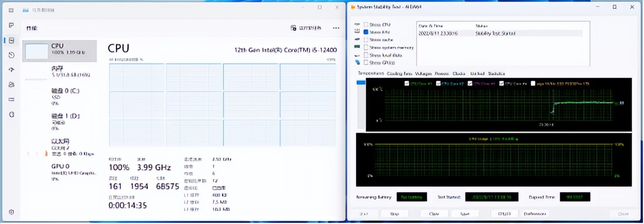The height and width of the screenshot is (224, 644).
Task: Open the Preferences button
Action: [x=535, y=214]
